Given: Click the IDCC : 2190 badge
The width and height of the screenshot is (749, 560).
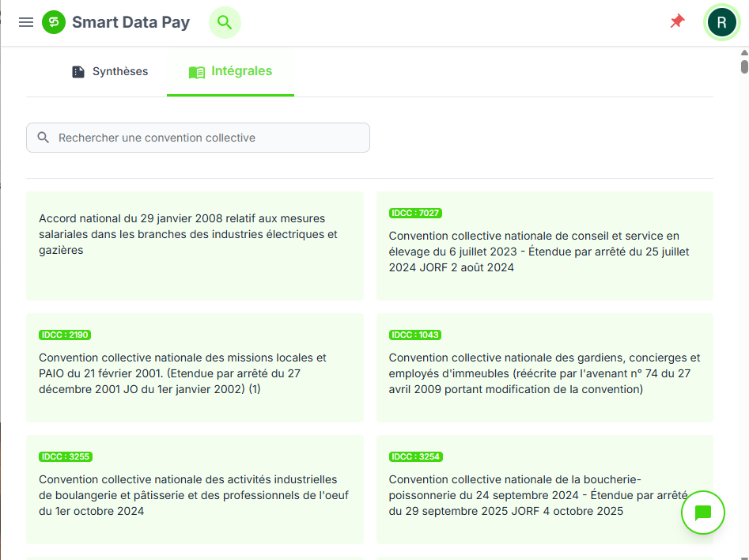Looking at the screenshot, I should click(x=65, y=335).
